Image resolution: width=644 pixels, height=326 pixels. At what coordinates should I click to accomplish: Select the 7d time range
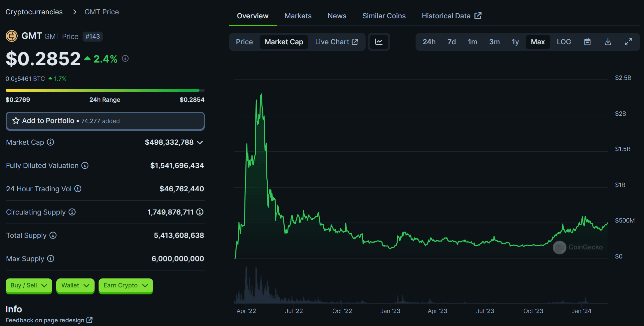coord(452,42)
